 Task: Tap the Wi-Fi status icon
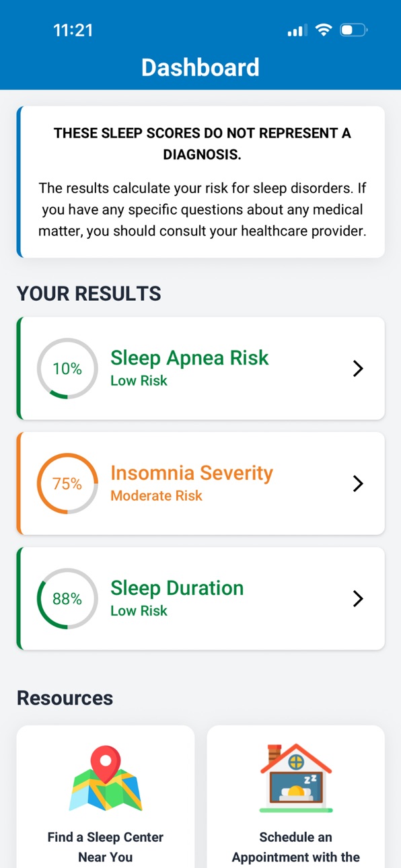pyautogui.click(x=324, y=30)
